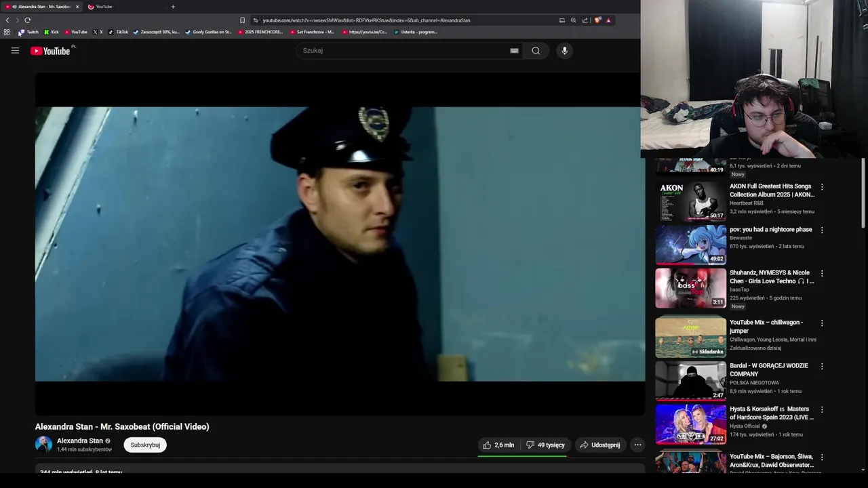Open the Zaoszczędź 30% bookmark
Viewport: 868px width, 488px height.
[157, 32]
